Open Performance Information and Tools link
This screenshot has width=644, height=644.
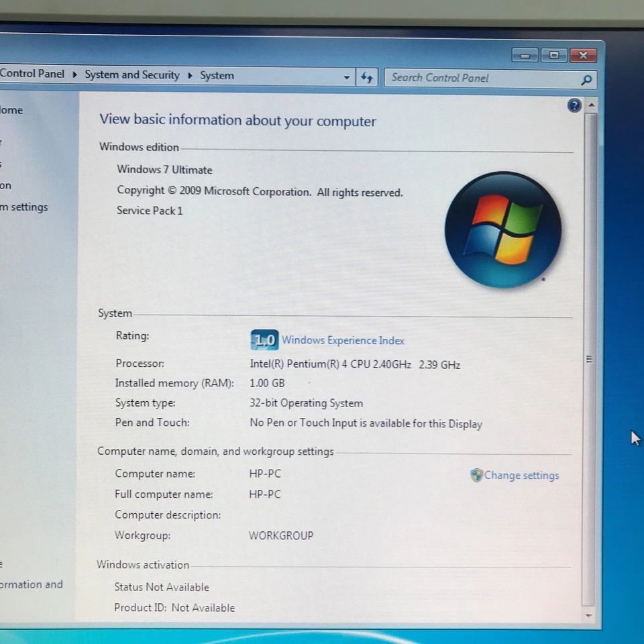[31, 584]
